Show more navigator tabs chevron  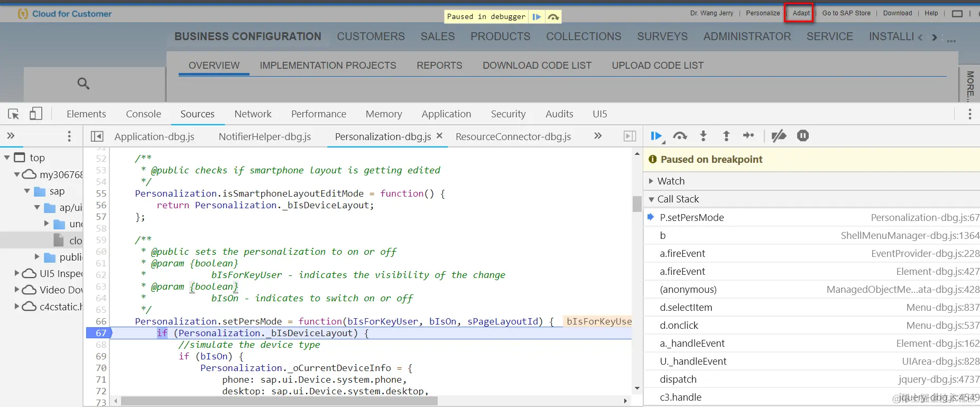pos(11,136)
